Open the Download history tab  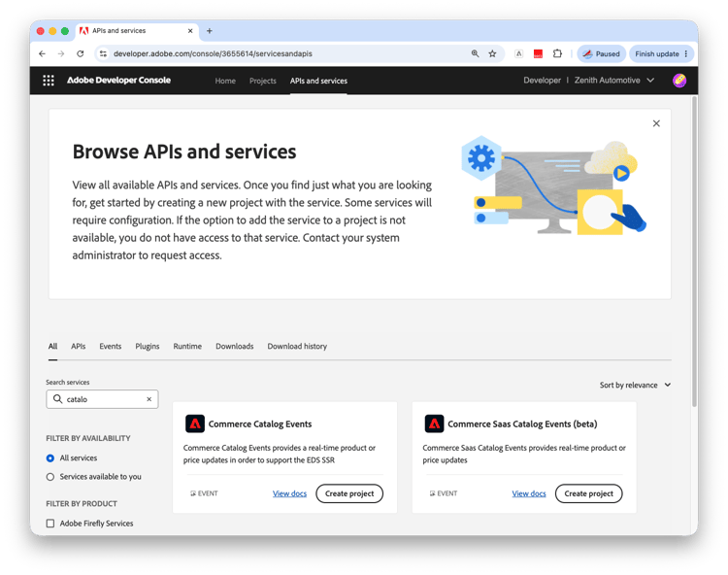[297, 347]
